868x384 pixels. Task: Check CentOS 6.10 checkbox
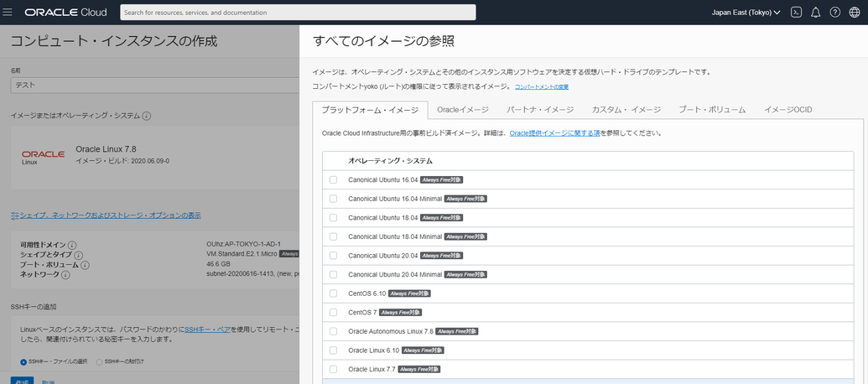pyautogui.click(x=333, y=293)
